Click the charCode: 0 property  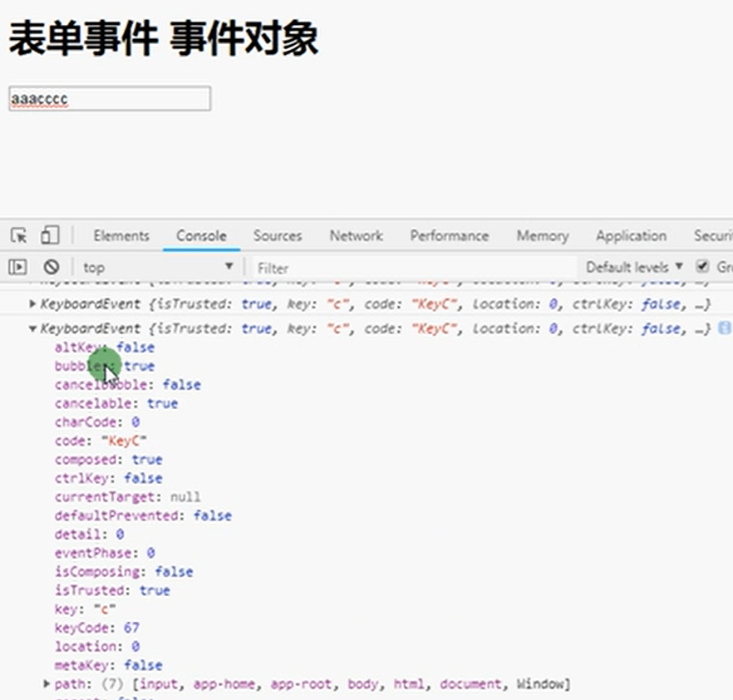96,421
